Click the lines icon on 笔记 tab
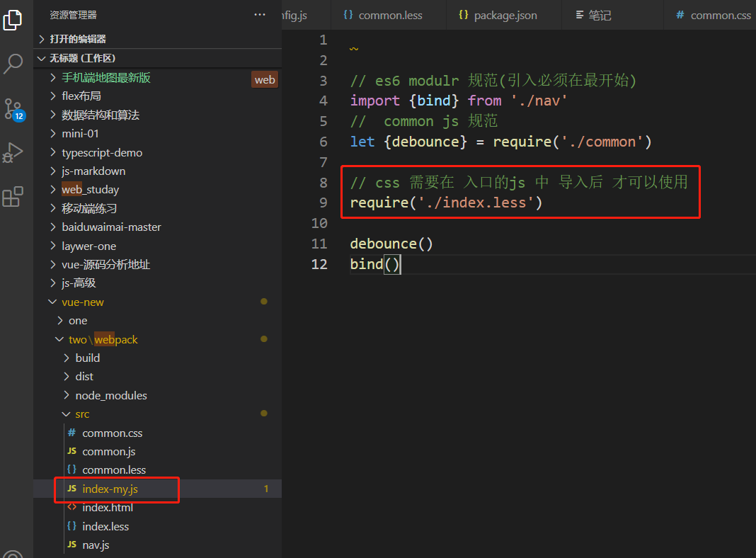 [x=580, y=15]
